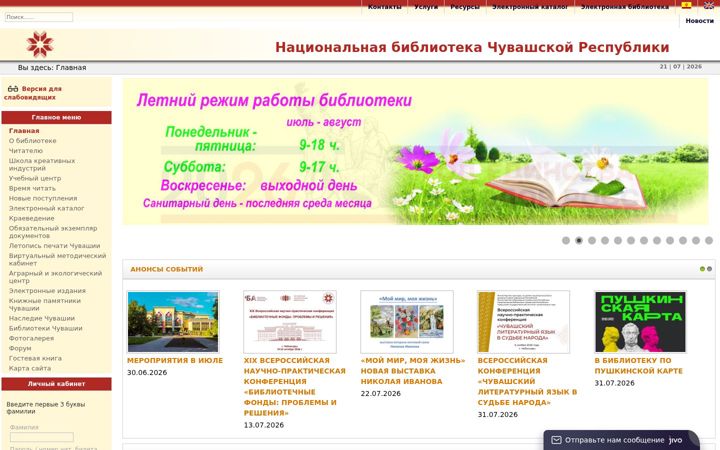
Task: Open Новые поступления sidebar link
Action: [43, 198]
